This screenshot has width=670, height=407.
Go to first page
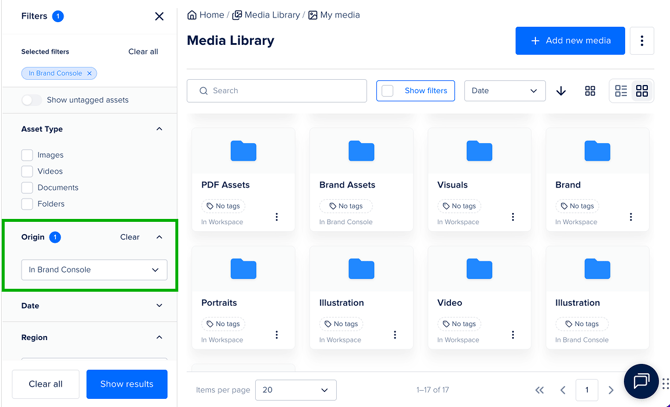[x=540, y=390]
